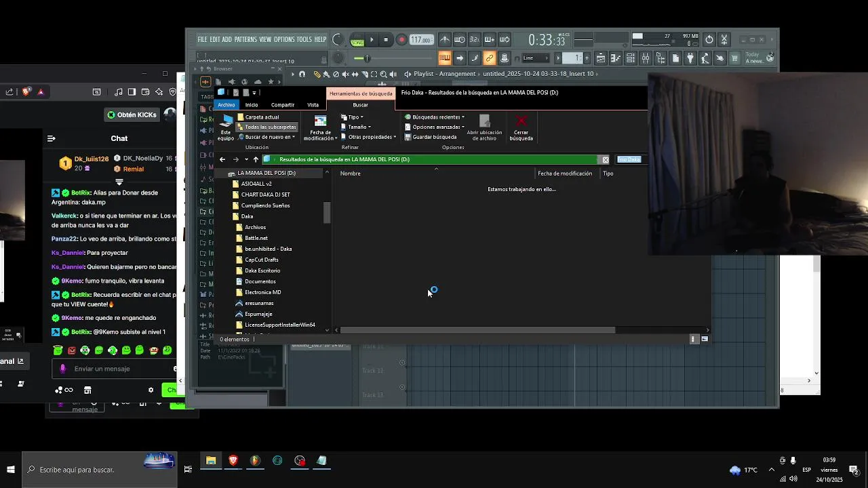The image size is (868, 488).
Task: Select the Buscar ribbon tab
Action: 361,105
